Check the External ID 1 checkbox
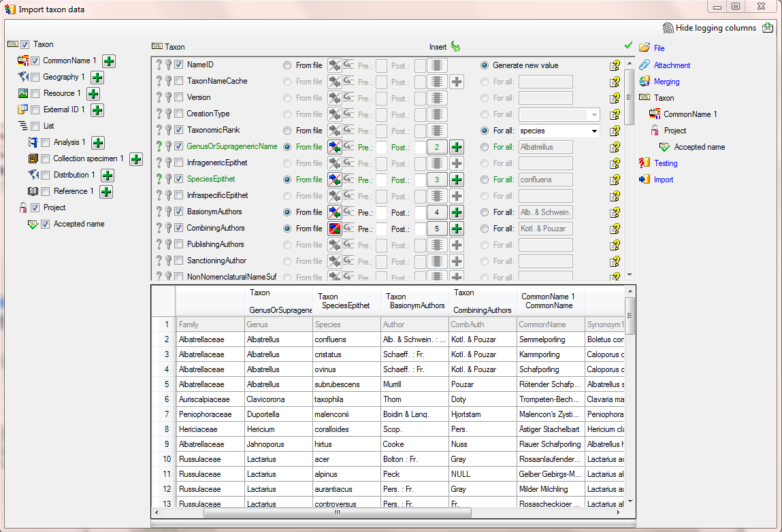This screenshot has height=532, width=782. click(35, 110)
